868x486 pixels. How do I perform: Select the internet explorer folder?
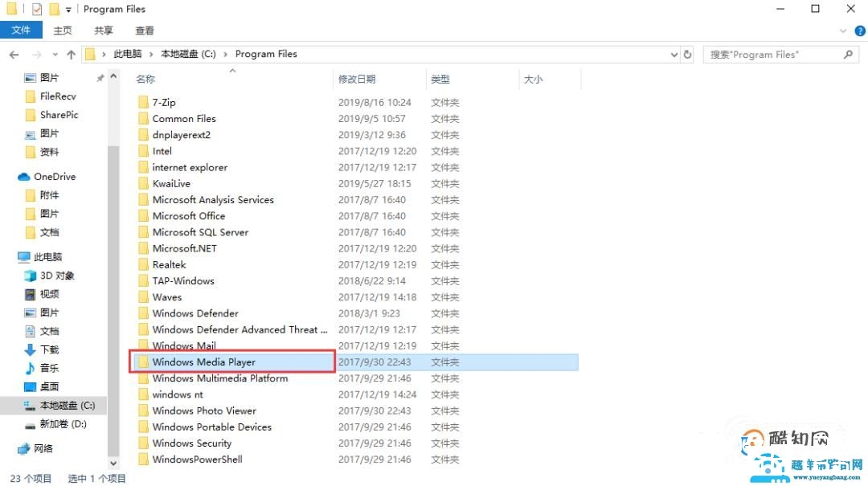point(190,167)
